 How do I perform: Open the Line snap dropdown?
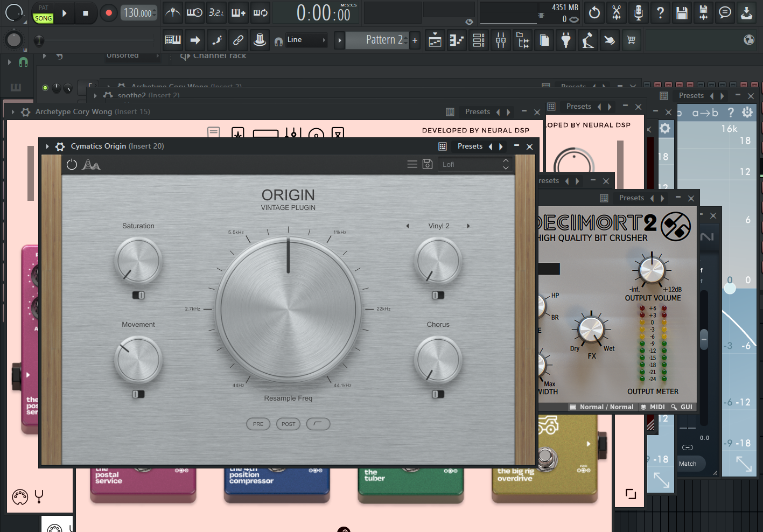[x=306, y=40]
